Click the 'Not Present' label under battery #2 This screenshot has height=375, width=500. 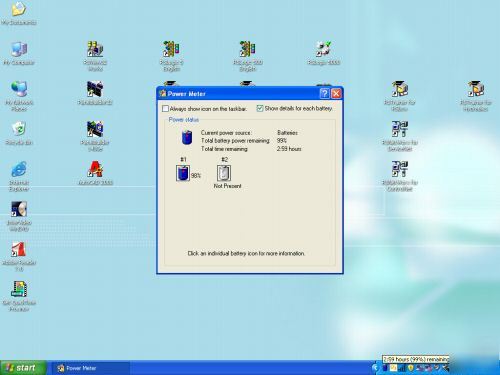(x=227, y=186)
